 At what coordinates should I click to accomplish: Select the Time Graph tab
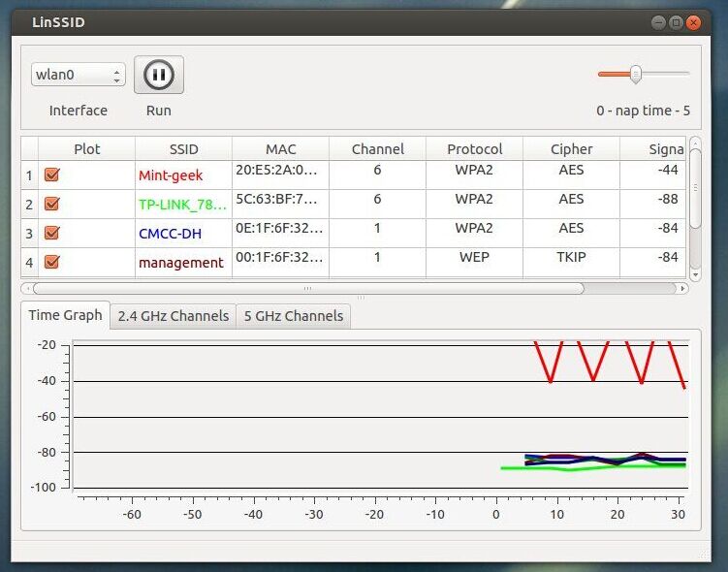66,315
